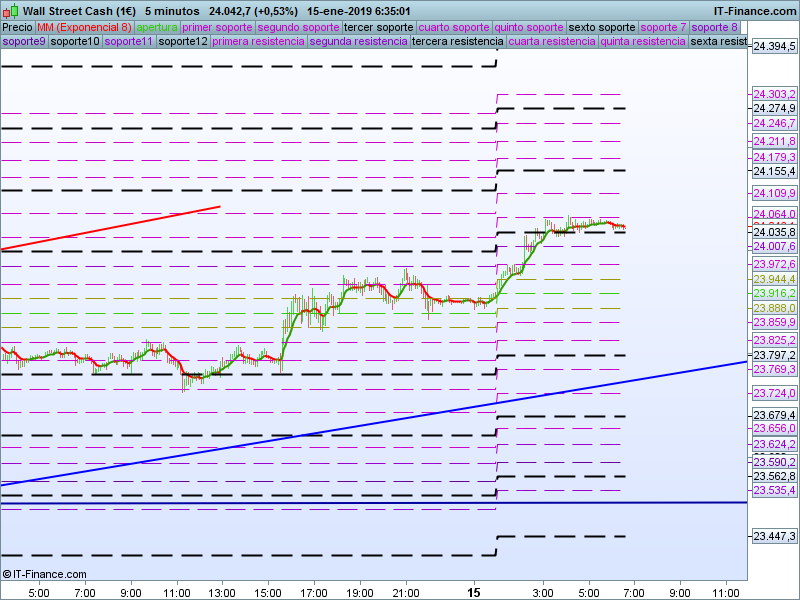Click the 24.303,2 price label
Image resolution: width=800 pixels, height=600 pixels.
coord(774,94)
